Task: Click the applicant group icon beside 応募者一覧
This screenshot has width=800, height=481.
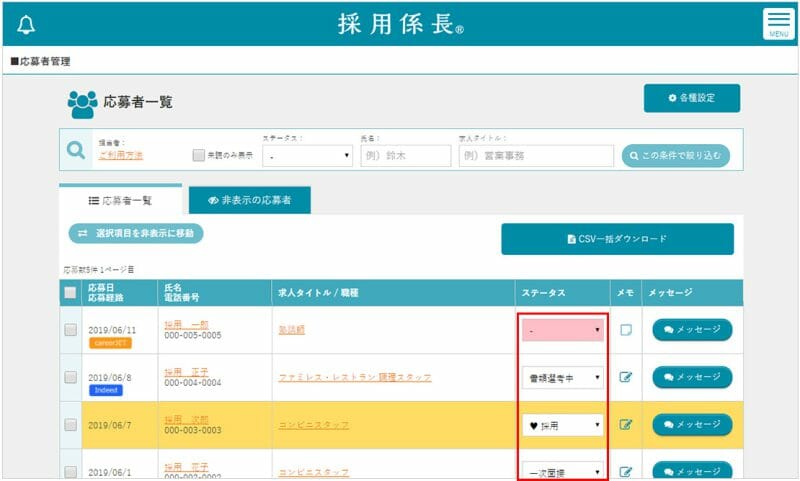Action: point(82,104)
